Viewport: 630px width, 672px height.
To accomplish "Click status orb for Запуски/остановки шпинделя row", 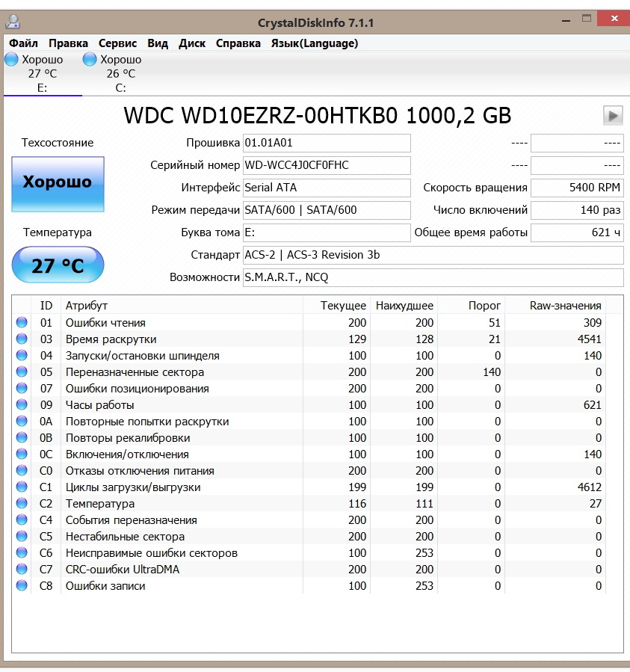I will coord(22,355).
